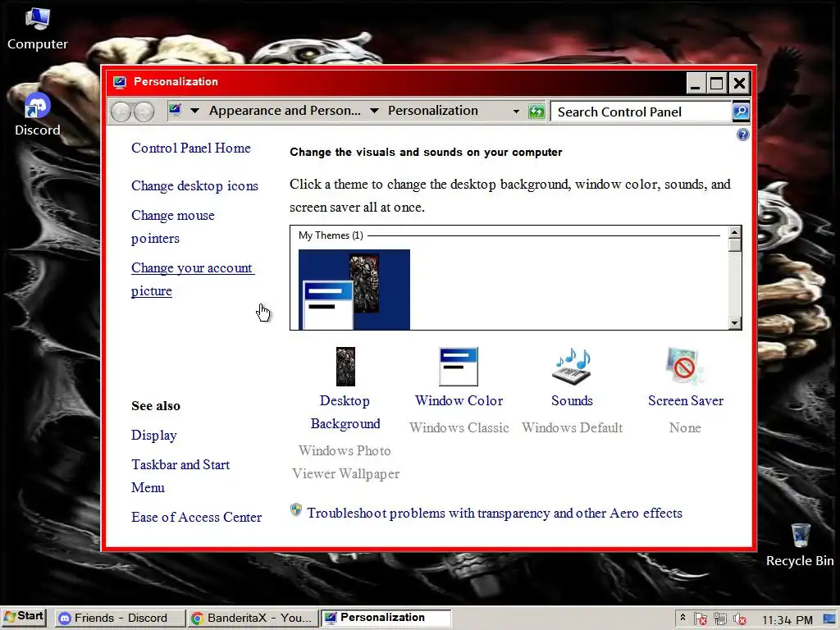Click Personalization taskbar button
This screenshot has width=840, height=630.
pyautogui.click(x=386, y=618)
